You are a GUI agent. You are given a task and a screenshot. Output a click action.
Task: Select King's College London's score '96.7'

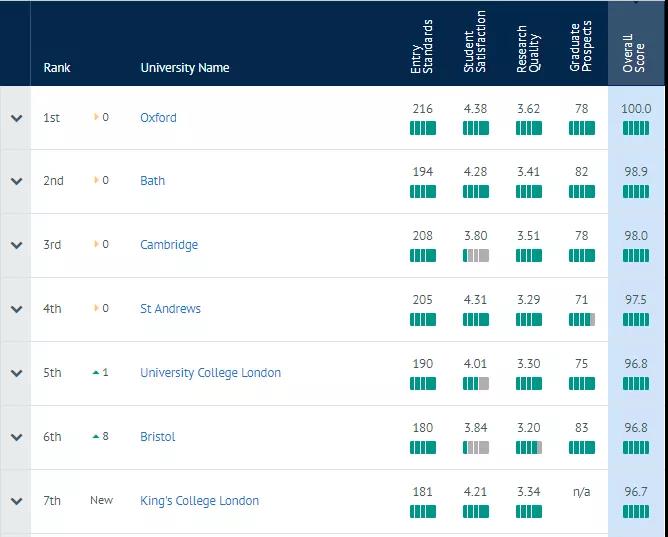[636, 492]
